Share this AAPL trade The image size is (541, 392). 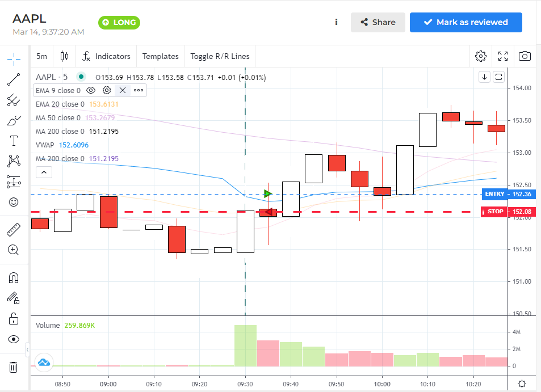(x=378, y=23)
